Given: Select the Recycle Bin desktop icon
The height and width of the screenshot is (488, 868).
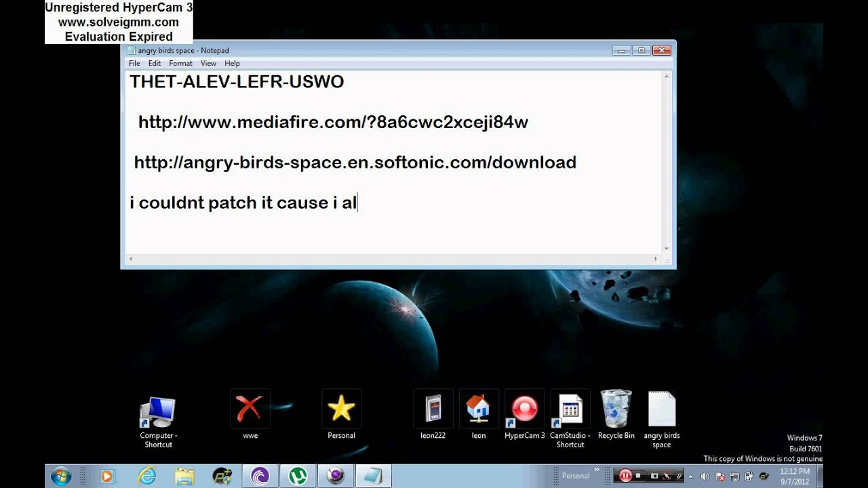Looking at the screenshot, I should [616, 415].
